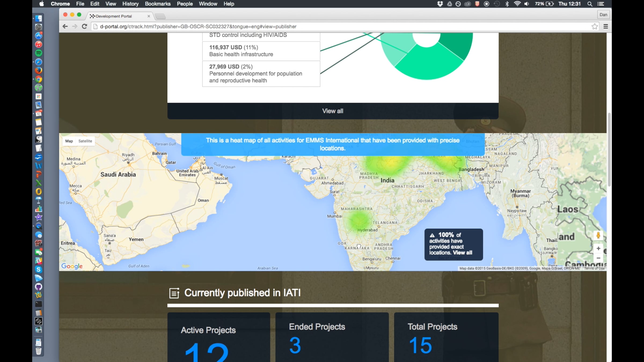Click the Total Projects card
Viewport: 644px width, 362px height.
click(x=446, y=337)
